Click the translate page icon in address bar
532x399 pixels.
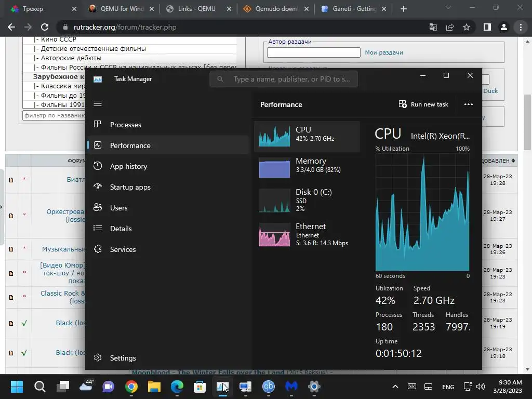tap(433, 27)
